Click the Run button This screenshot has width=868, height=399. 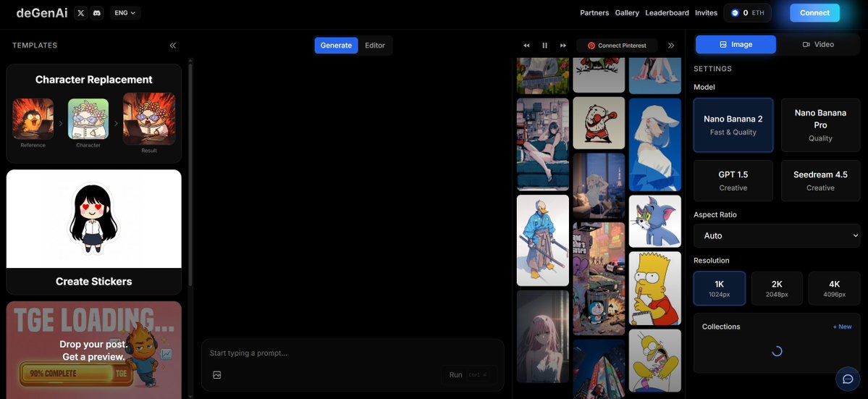click(469, 374)
